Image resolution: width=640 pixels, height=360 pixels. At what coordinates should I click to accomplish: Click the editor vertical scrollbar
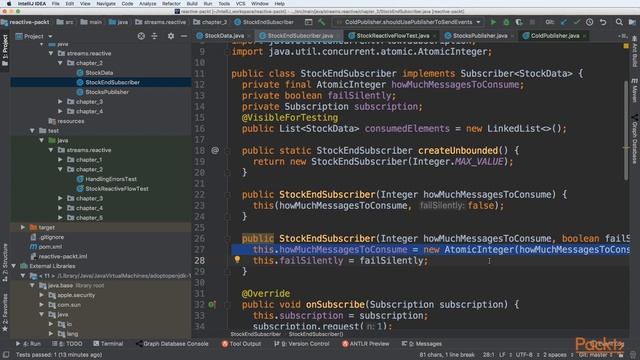pos(626,131)
